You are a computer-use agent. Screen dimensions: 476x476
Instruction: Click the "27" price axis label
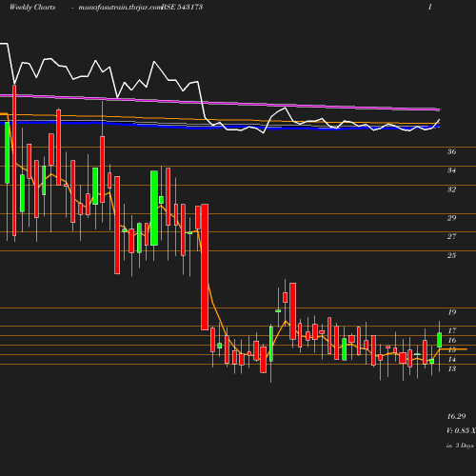point(451,236)
